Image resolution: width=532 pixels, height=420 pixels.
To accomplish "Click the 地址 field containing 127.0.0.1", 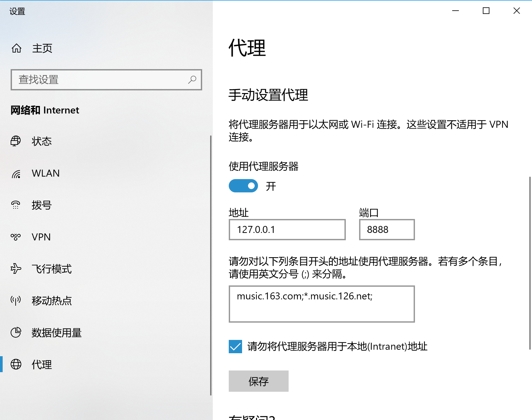I will point(287,230).
